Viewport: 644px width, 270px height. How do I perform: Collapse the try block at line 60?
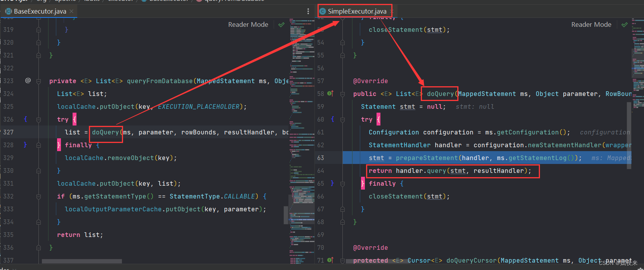[342, 119]
